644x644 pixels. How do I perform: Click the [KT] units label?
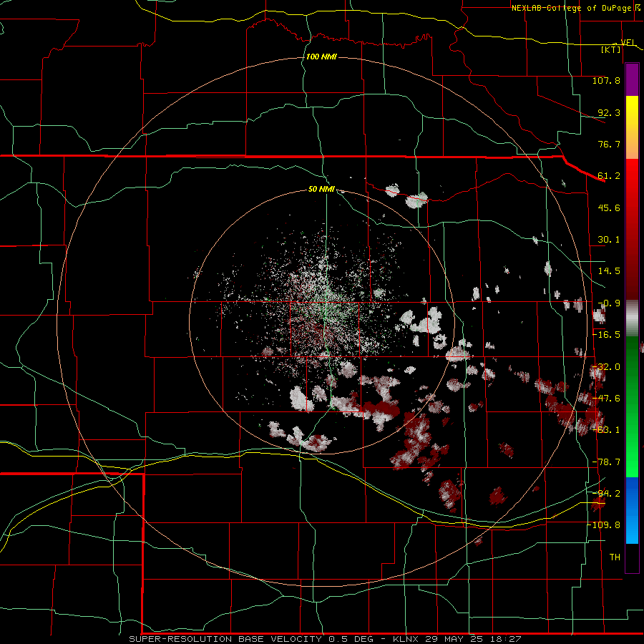(611, 49)
